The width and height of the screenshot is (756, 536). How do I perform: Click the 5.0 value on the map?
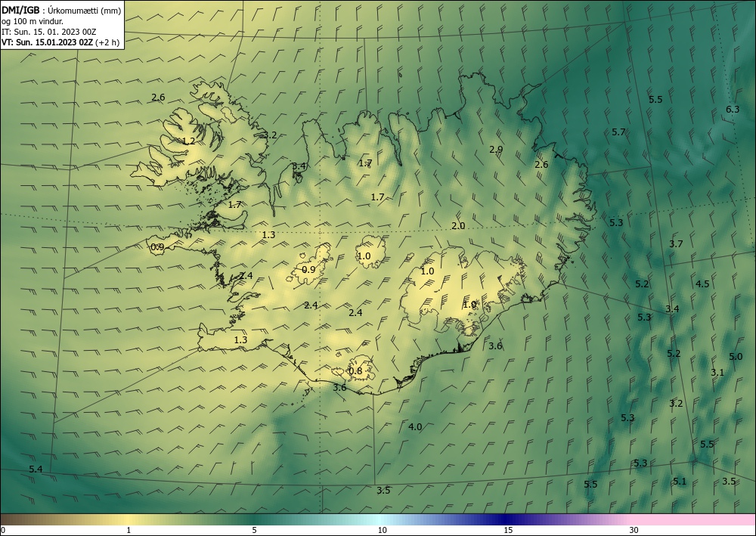click(x=736, y=357)
